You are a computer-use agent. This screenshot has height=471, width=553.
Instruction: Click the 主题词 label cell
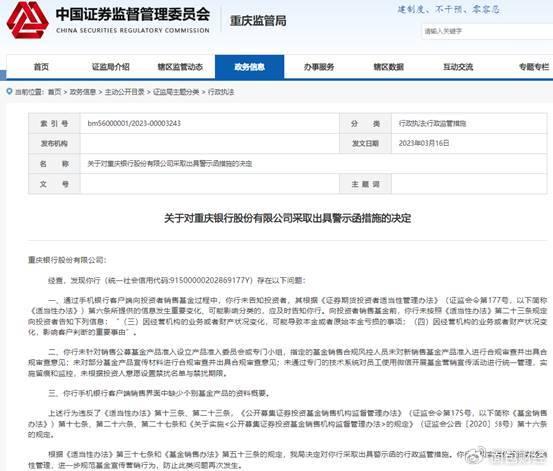[x=365, y=184]
